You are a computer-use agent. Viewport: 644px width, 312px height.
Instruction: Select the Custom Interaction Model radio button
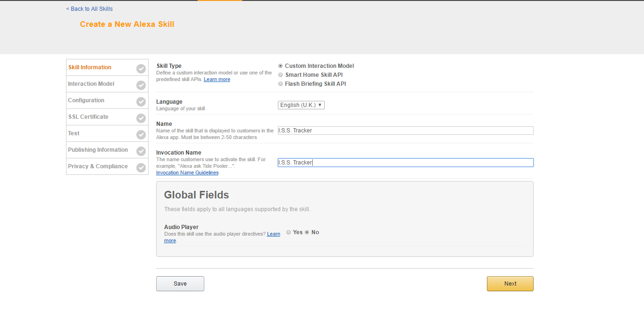click(x=281, y=66)
